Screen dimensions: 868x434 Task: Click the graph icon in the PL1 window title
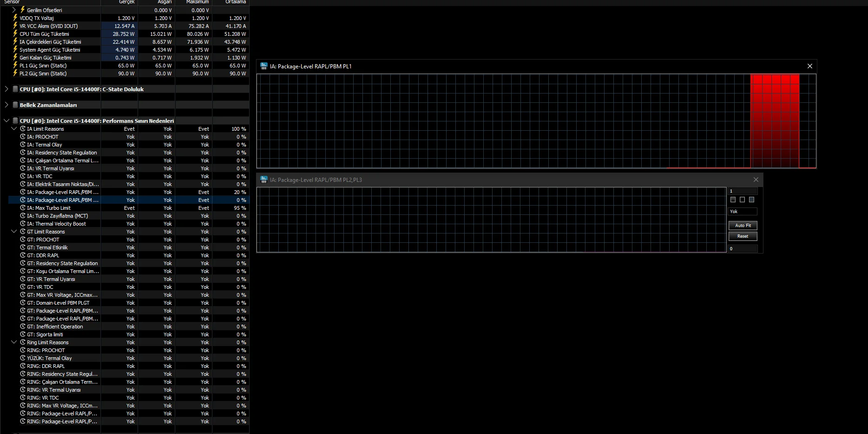pyautogui.click(x=264, y=66)
